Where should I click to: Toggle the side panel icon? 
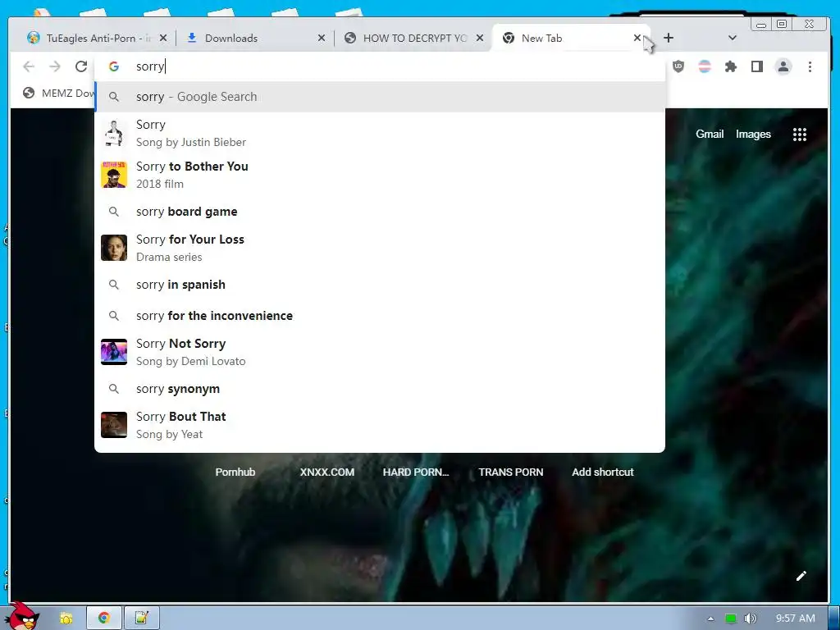pyautogui.click(x=757, y=66)
